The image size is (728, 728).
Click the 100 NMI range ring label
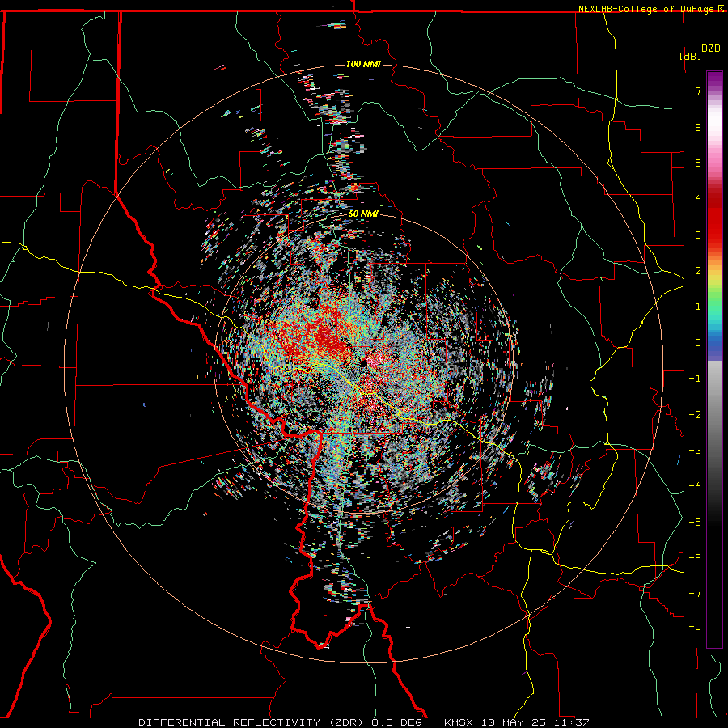363,64
